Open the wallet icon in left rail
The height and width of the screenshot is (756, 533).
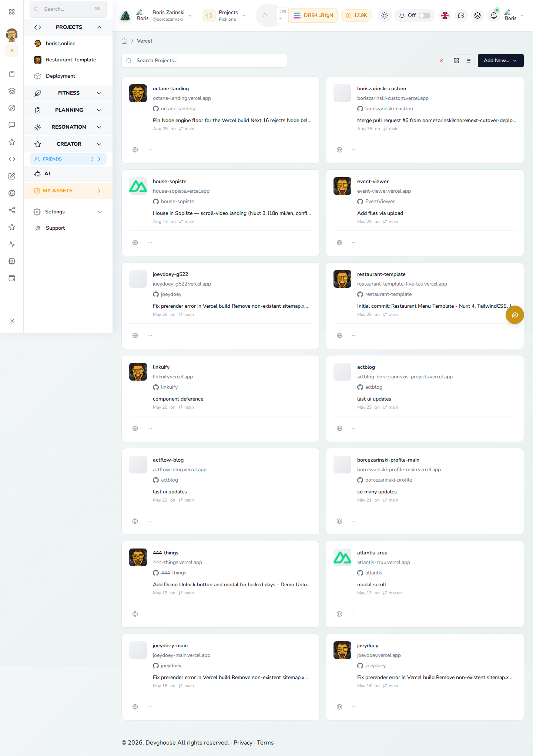tap(12, 278)
